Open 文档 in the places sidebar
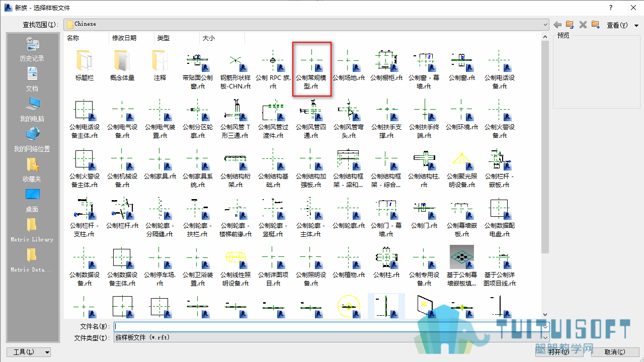The height and width of the screenshot is (362, 644). tap(32, 79)
